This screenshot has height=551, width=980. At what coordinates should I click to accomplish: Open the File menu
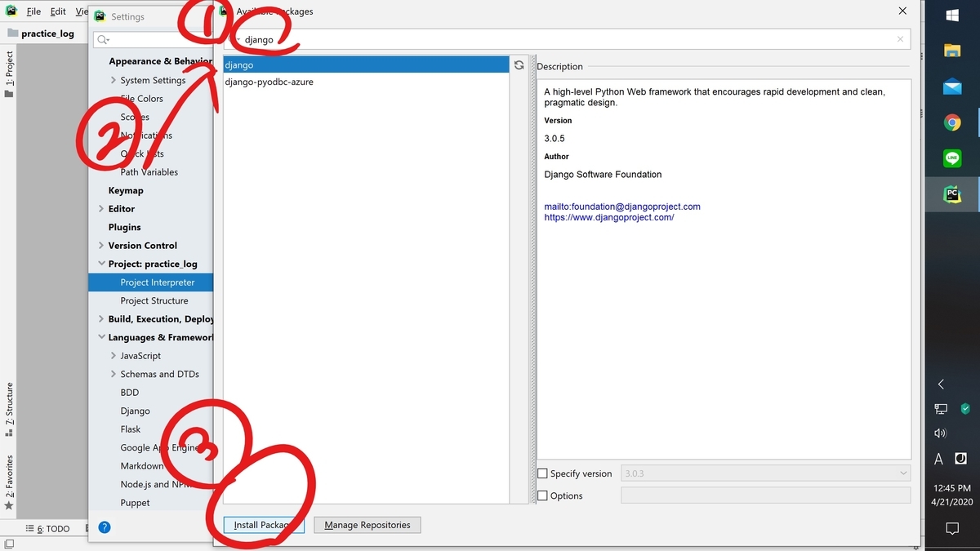33,12
